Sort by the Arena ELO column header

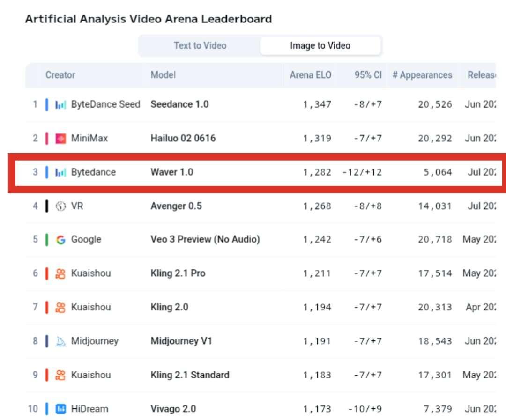tap(310, 75)
